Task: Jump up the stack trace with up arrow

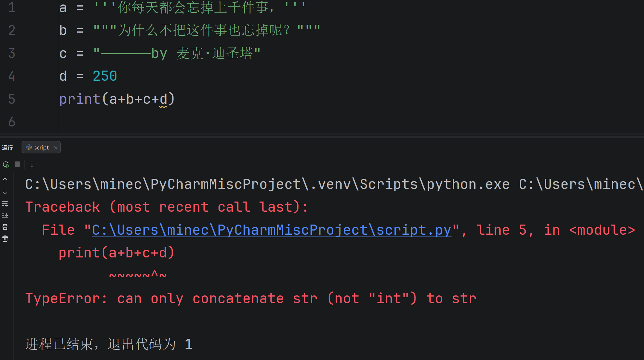Action: pyautogui.click(x=5, y=180)
